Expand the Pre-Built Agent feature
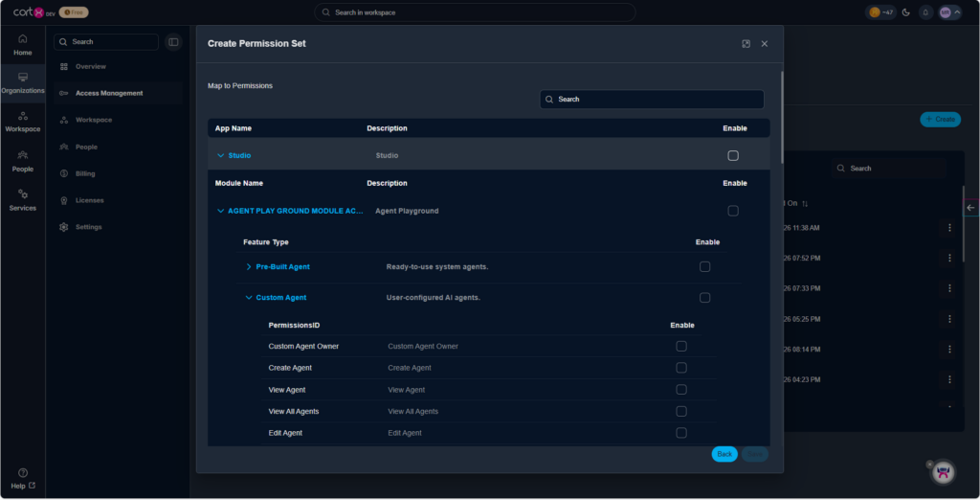Viewport: 980px width, 500px height. point(249,266)
